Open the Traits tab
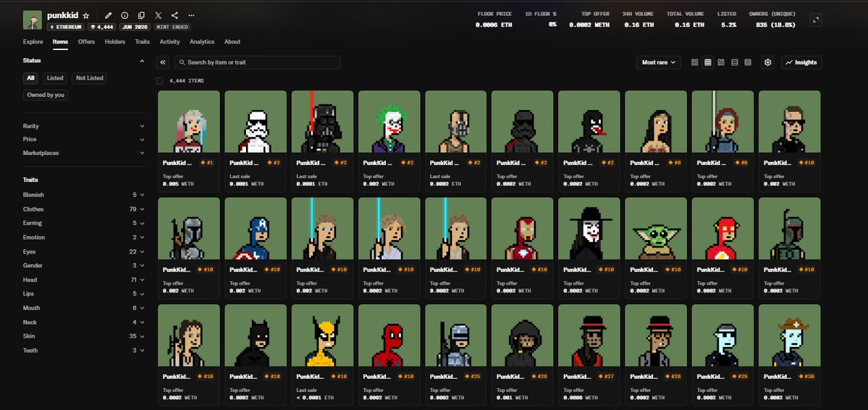 click(143, 41)
